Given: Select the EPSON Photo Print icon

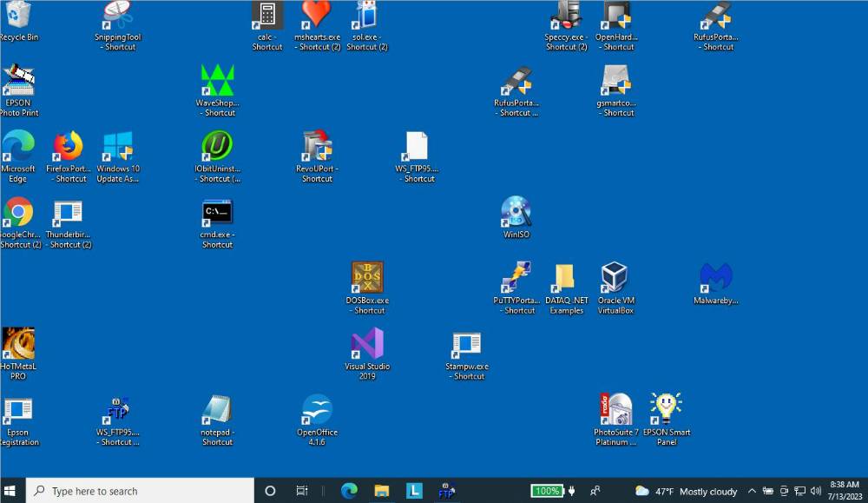Looking at the screenshot, I should (19, 90).
